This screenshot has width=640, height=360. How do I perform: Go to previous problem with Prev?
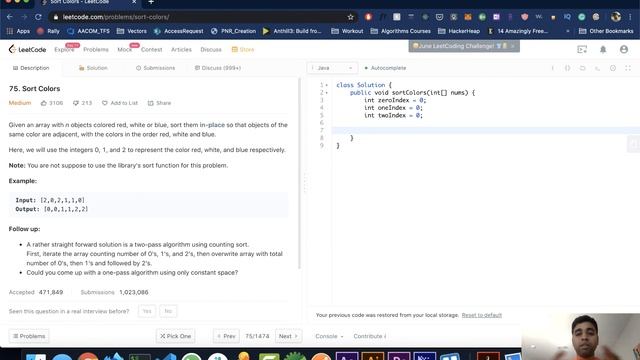click(x=226, y=336)
